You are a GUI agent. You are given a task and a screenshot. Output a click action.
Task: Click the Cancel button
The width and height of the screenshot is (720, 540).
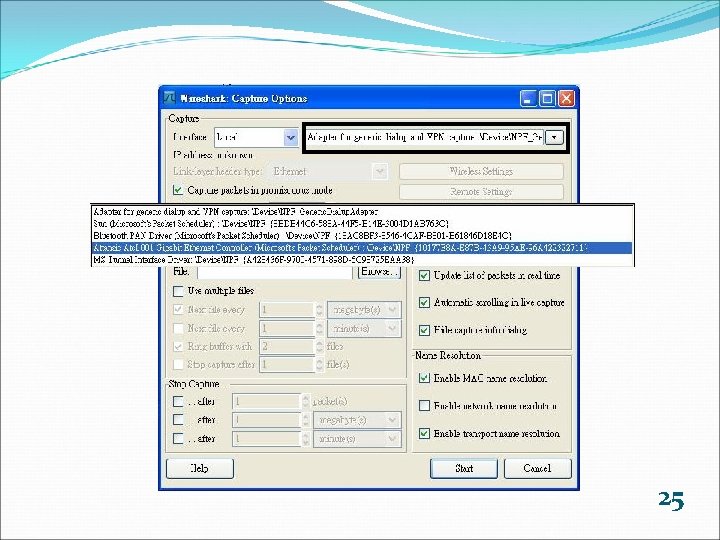pyautogui.click(x=538, y=468)
